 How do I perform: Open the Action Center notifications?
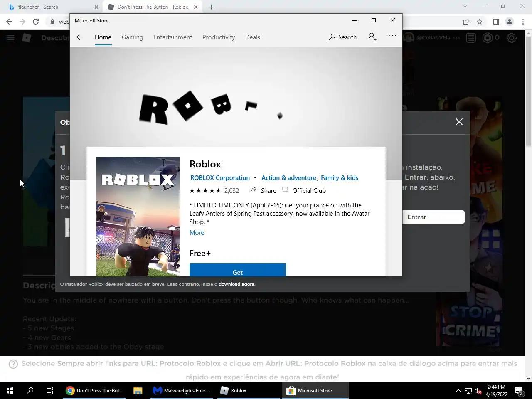[x=519, y=391]
